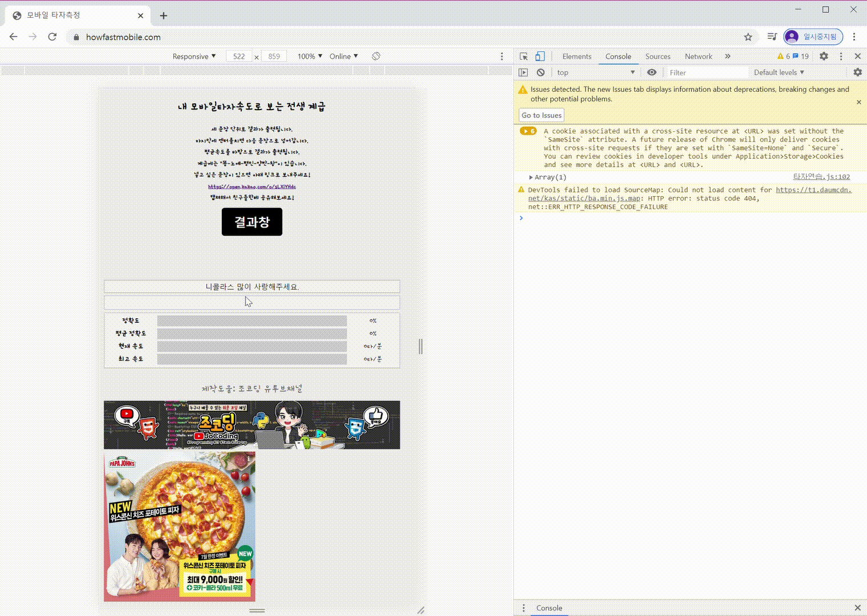The image size is (867, 616).
Task: Focus the console Filter field
Action: coord(707,72)
